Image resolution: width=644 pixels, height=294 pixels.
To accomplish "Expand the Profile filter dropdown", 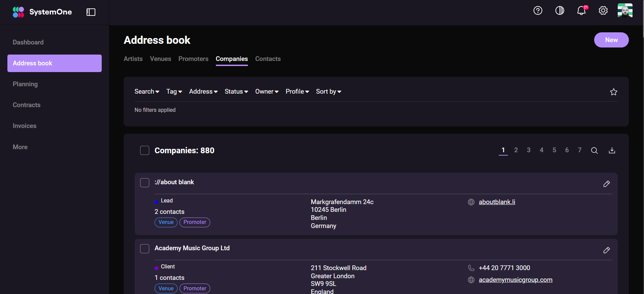I will [x=297, y=92].
